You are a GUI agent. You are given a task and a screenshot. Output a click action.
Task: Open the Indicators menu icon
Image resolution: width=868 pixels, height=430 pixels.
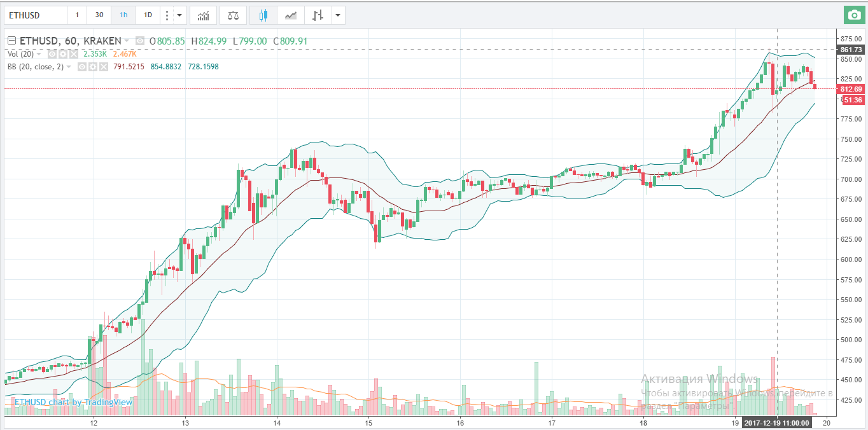point(204,15)
